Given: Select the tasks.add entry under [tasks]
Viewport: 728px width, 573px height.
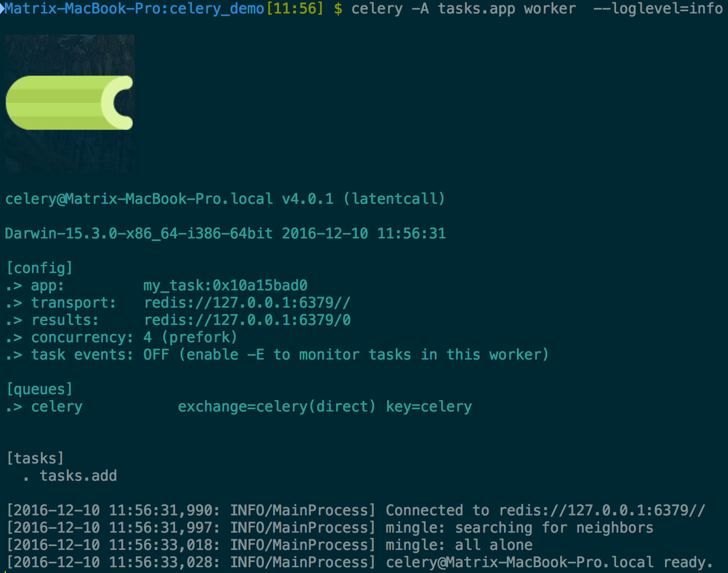Looking at the screenshot, I should click(x=78, y=475).
